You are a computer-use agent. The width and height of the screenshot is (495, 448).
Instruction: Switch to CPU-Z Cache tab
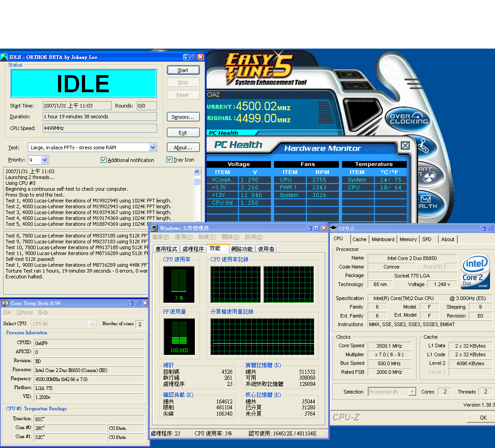tap(359, 239)
